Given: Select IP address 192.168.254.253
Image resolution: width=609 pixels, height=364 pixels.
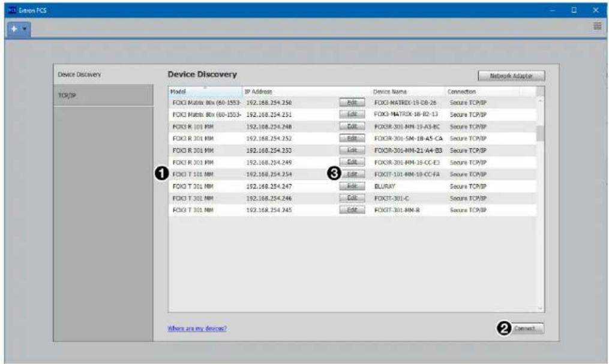Looking at the screenshot, I should pyautogui.click(x=269, y=151).
